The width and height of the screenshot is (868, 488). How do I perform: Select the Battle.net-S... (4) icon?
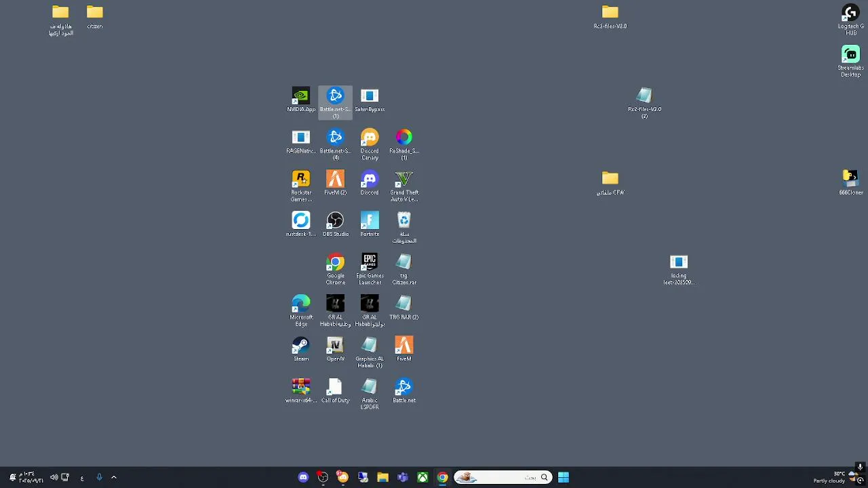[x=335, y=144]
